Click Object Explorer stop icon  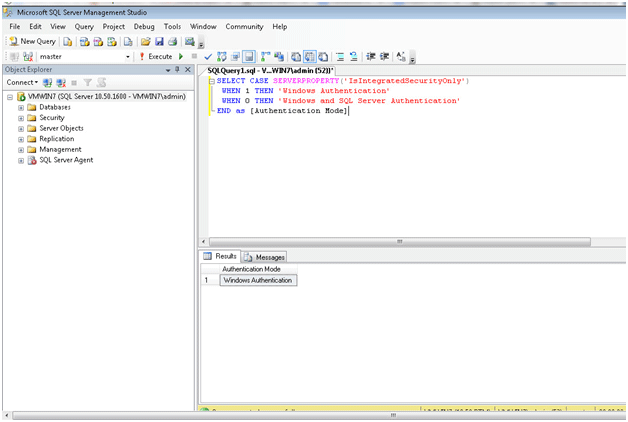pyautogui.click(x=74, y=83)
